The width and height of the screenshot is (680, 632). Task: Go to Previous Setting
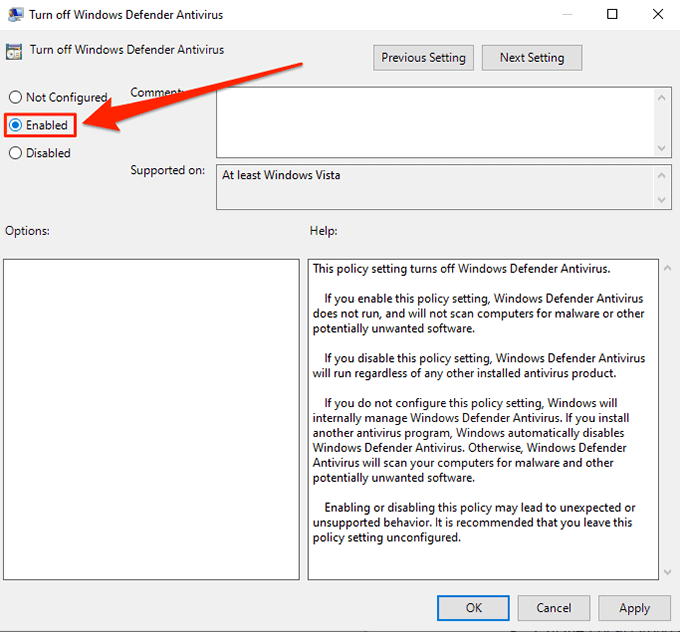(x=423, y=58)
